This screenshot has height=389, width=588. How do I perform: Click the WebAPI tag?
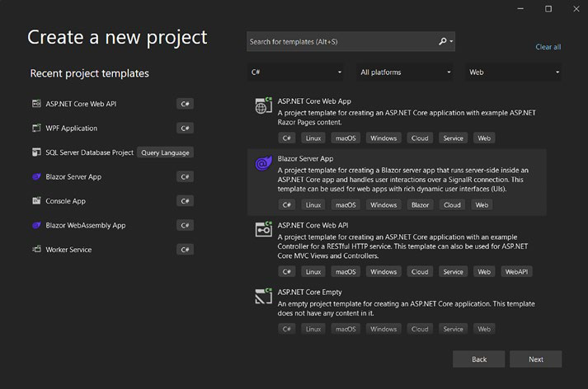point(516,272)
